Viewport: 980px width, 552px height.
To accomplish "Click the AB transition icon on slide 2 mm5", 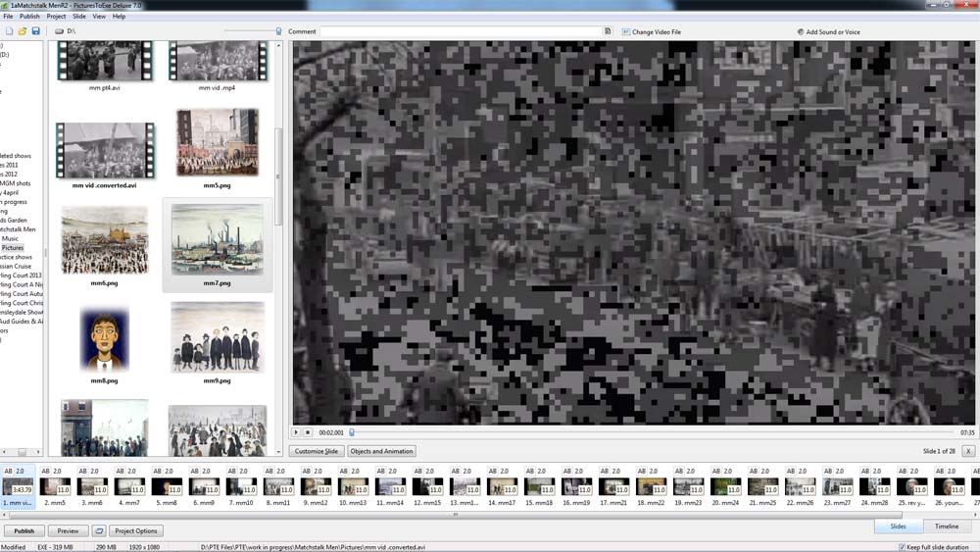I will point(45,471).
